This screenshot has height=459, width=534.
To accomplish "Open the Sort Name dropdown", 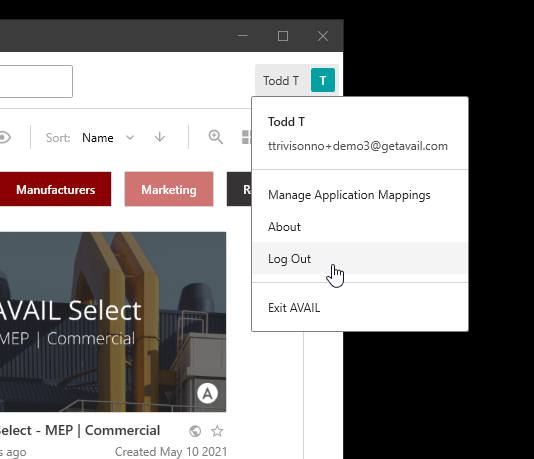I will (108, 138).
